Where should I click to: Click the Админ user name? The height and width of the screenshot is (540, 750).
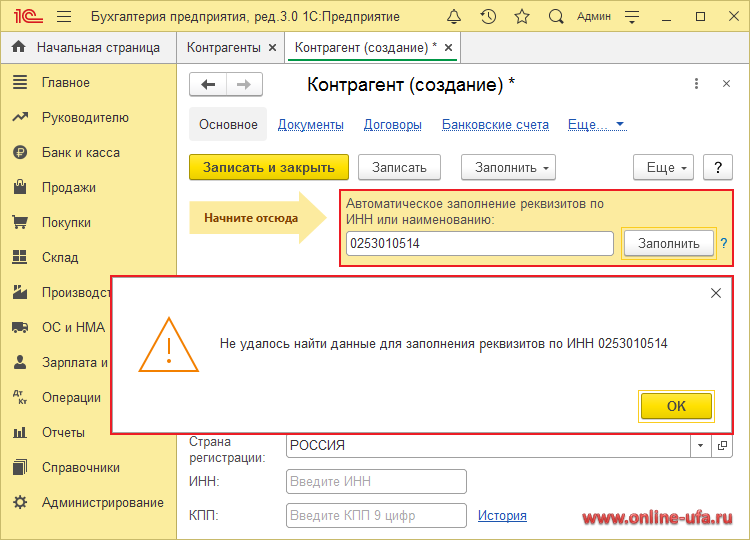[594, 17]
